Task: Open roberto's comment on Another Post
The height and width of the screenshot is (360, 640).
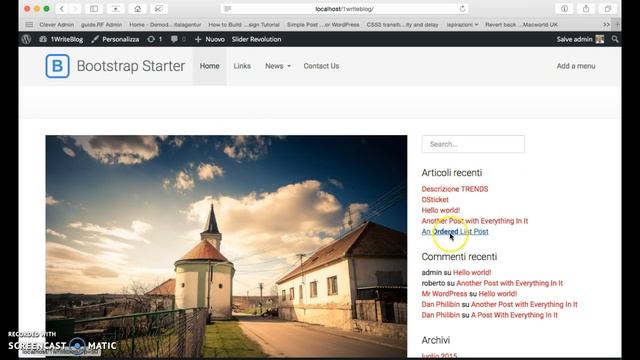Action: (509, 283)
